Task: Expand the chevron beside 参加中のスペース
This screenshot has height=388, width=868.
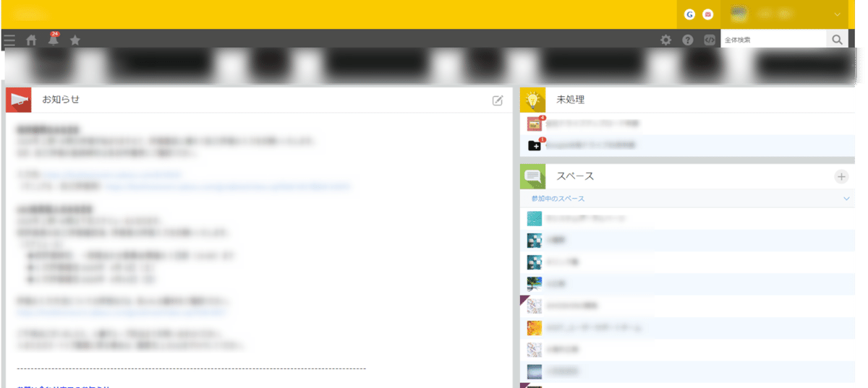Action: 846,198
